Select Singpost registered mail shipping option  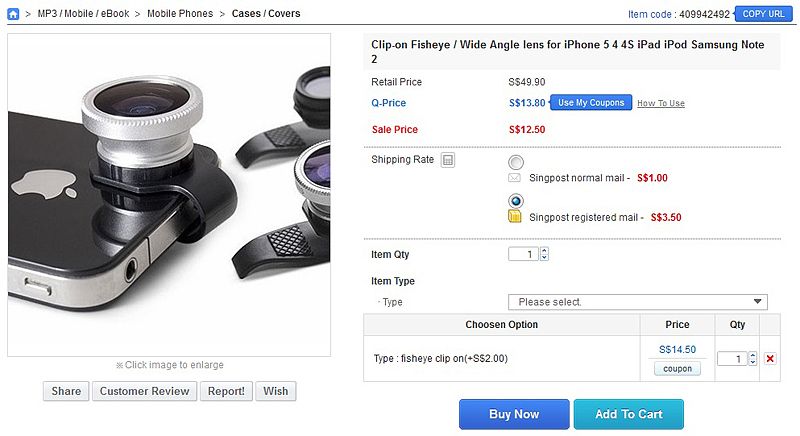tap(516, 200)
